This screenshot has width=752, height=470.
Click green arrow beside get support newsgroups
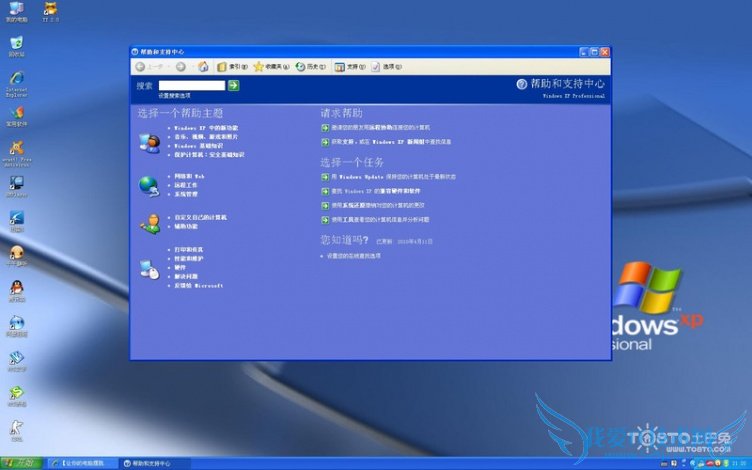(x=325, y=142)
